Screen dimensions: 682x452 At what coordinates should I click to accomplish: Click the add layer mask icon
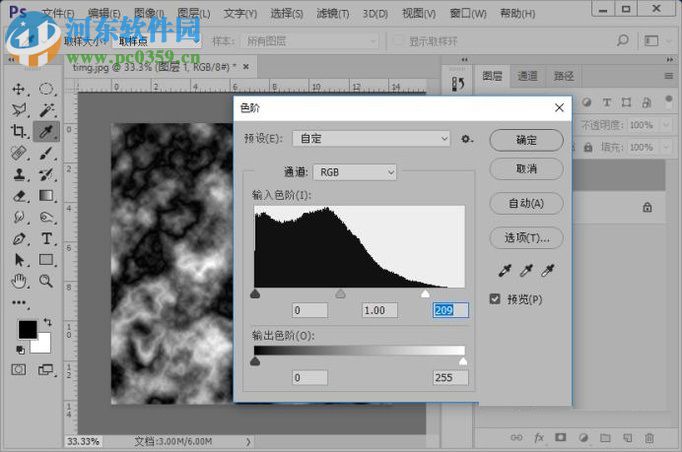pos(561,438)
